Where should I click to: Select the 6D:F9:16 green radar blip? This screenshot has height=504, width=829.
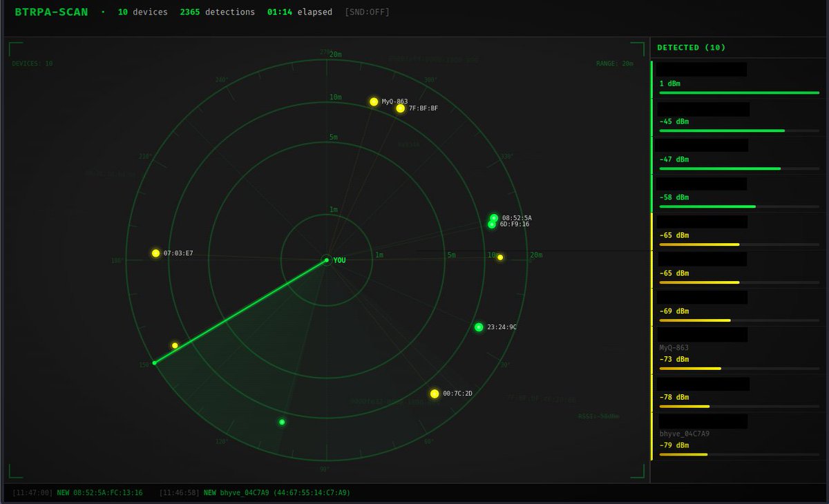point(491,224)
